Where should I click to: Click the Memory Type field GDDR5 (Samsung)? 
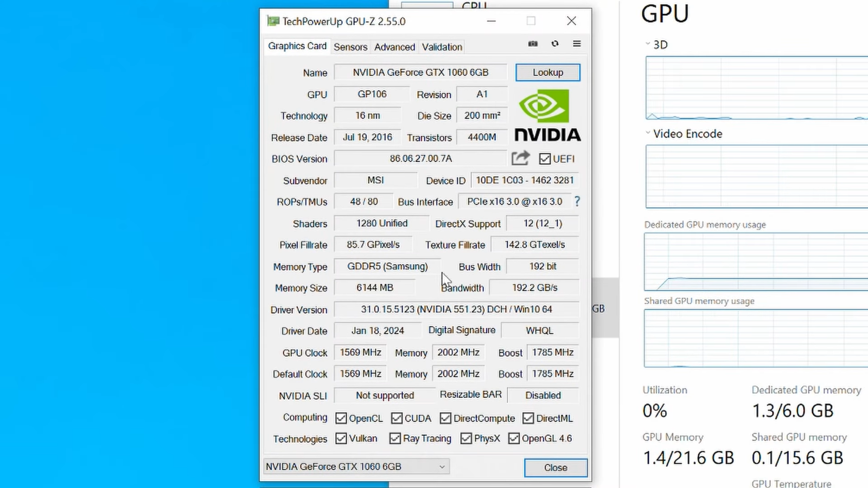[387, 266]
